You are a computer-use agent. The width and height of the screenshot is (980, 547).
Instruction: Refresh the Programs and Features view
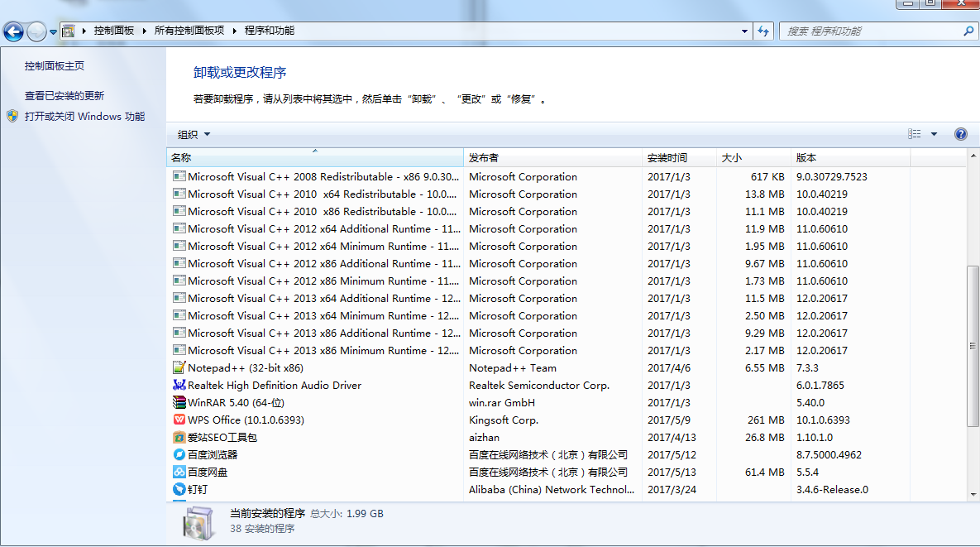pyautogui.click(x=763, y=31)
